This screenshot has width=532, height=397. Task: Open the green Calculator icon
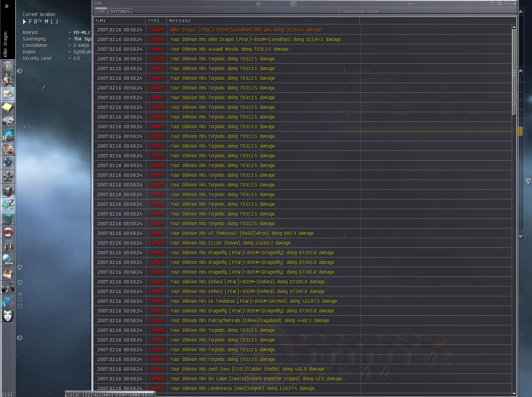coord(8,218)
